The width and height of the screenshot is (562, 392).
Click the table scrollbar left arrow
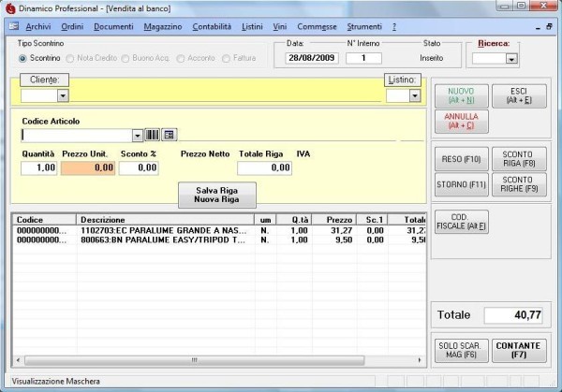[x=18, y=360]
